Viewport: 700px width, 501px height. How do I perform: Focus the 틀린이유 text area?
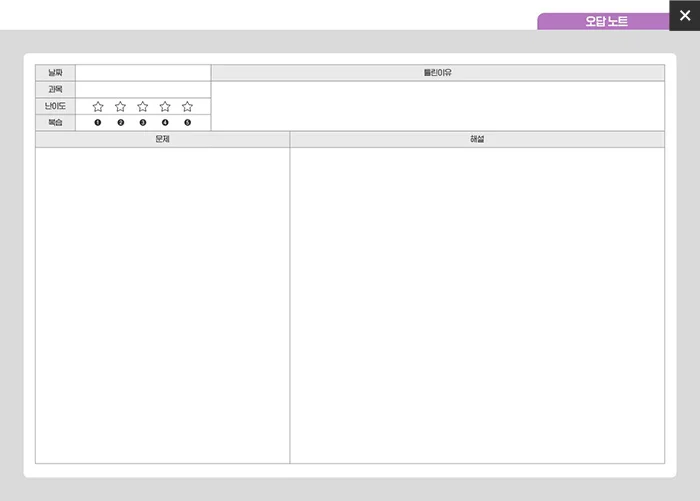pos(437,105)
